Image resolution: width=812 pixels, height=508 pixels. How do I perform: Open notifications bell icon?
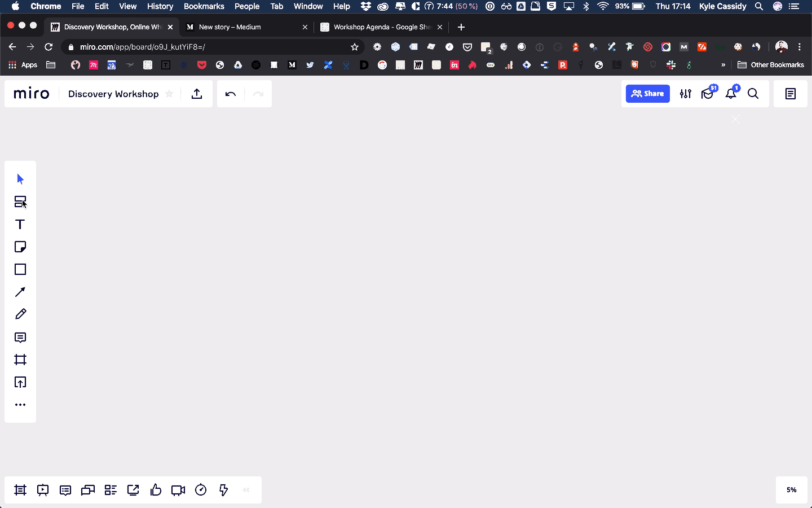pos(731,94)
